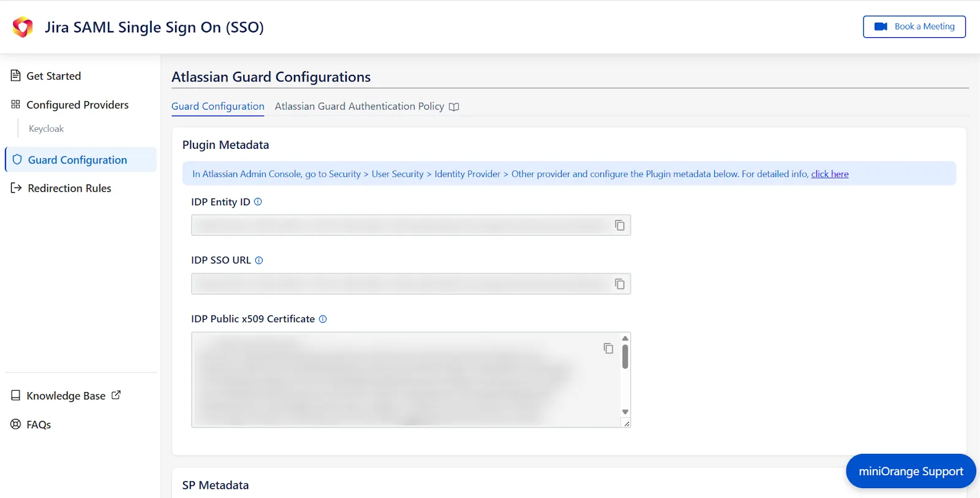Copy the x509 certificate text
This screenshot has height=498, width=980.
(608, 348)
